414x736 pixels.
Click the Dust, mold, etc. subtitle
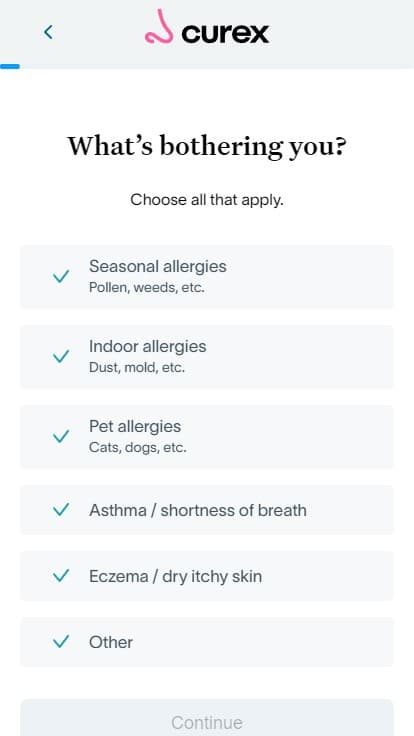click(x=137, y=367)
